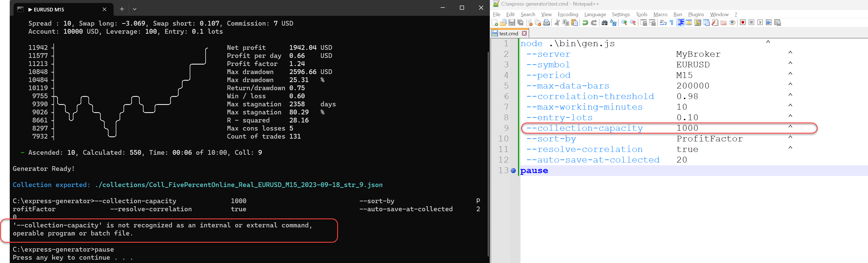This screenshot has width=868, height=263.
Task: Zoom out using the magnifier minus icon
Action: [x=633, y=23]
